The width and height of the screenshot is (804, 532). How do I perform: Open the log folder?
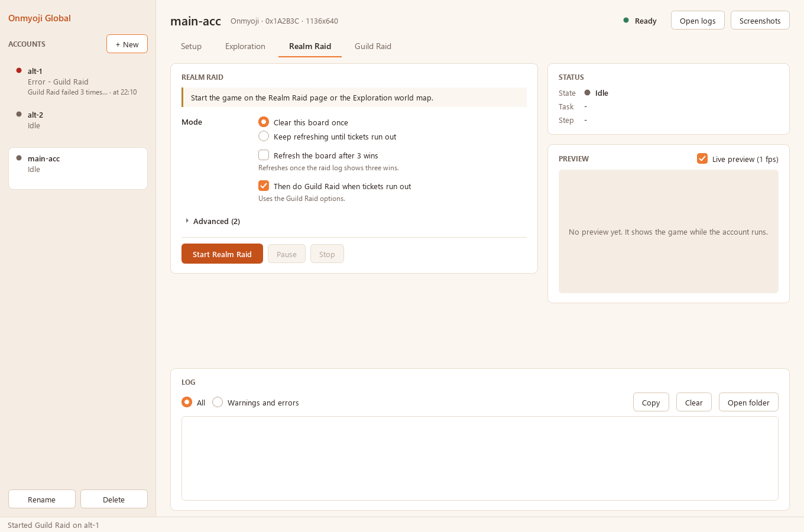pos(748,402)
